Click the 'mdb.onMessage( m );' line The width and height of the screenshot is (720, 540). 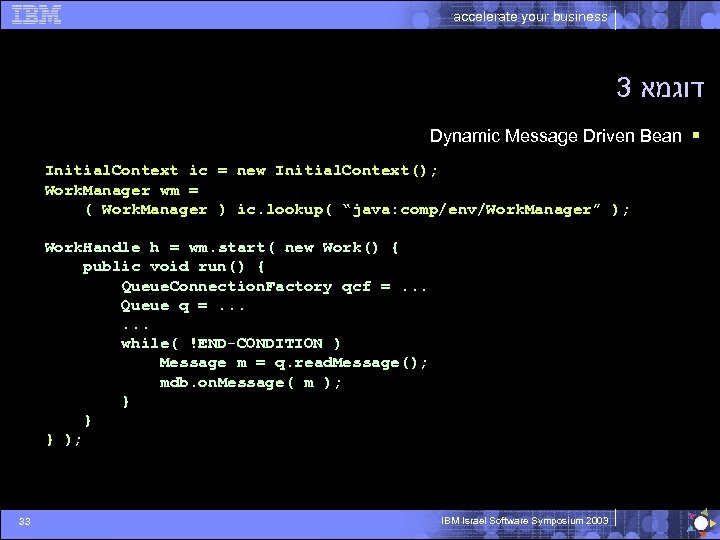coord(251,382)
